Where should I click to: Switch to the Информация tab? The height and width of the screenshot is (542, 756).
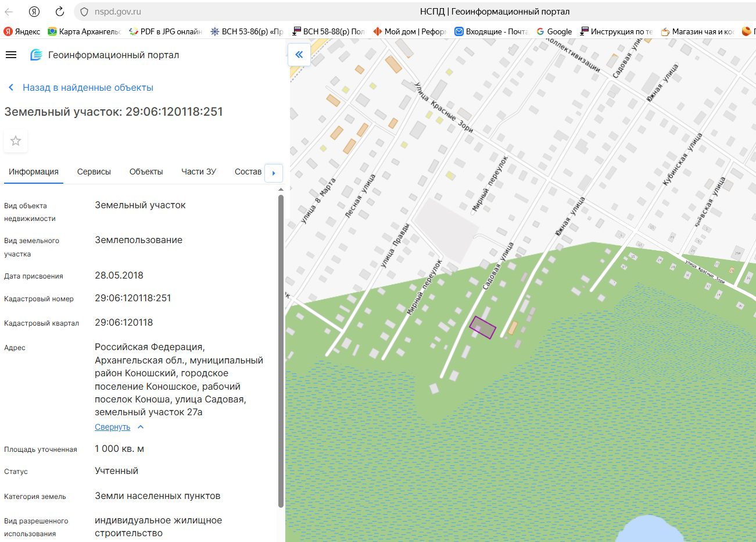pos(34,172)
